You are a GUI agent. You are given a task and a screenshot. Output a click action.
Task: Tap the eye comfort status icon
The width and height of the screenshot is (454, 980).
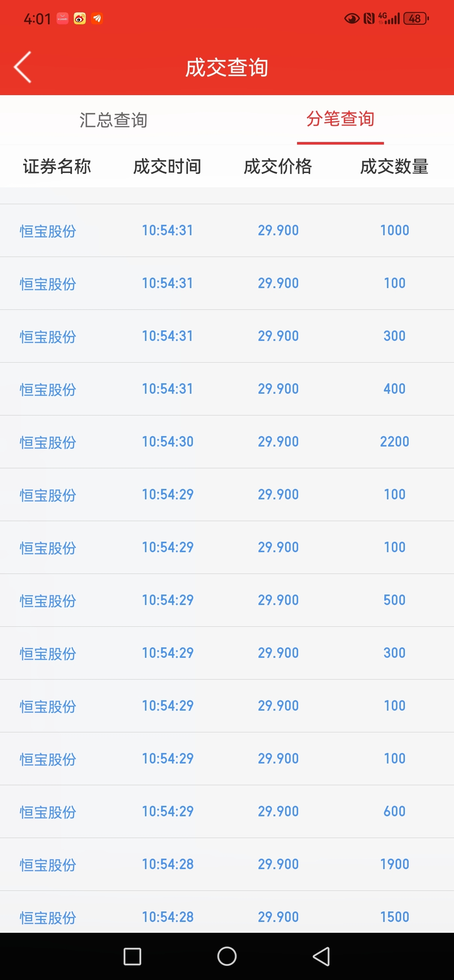[352, 18]
